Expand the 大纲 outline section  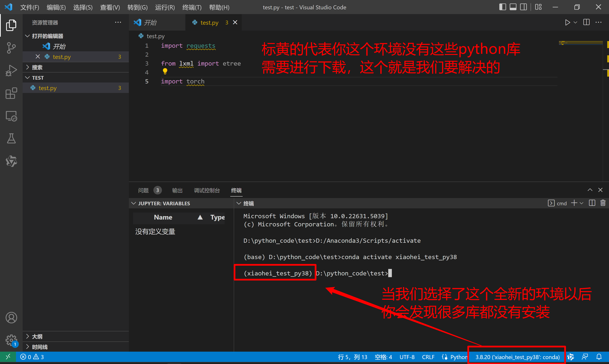coord(37,336)
